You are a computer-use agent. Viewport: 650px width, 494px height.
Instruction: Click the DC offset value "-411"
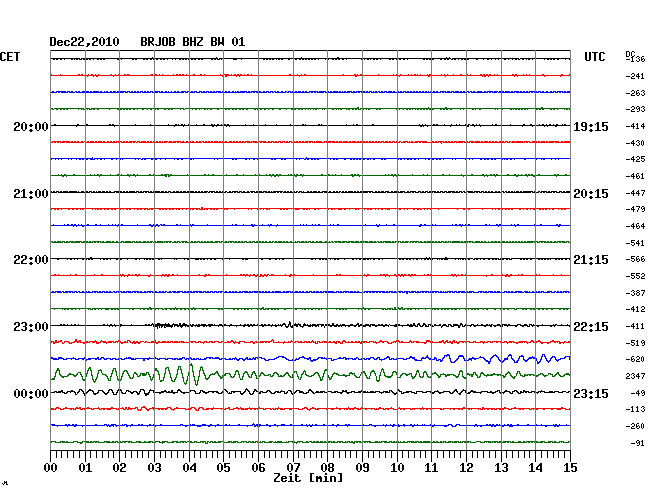(x=635, y=326)
